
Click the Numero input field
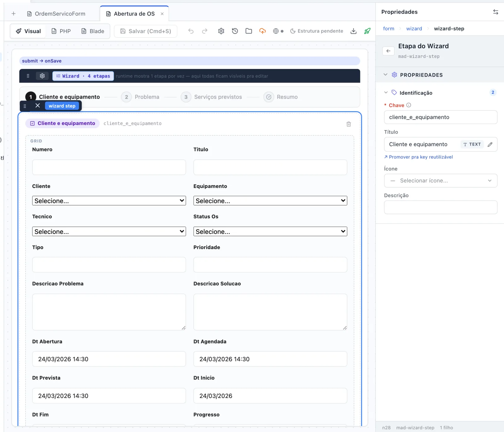pos(109,167)
